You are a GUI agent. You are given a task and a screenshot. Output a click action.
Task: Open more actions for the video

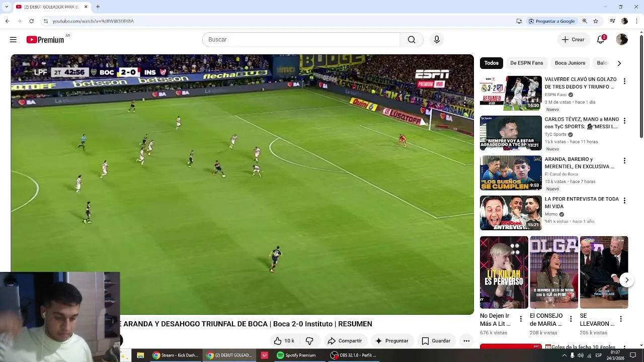(466, 341)
